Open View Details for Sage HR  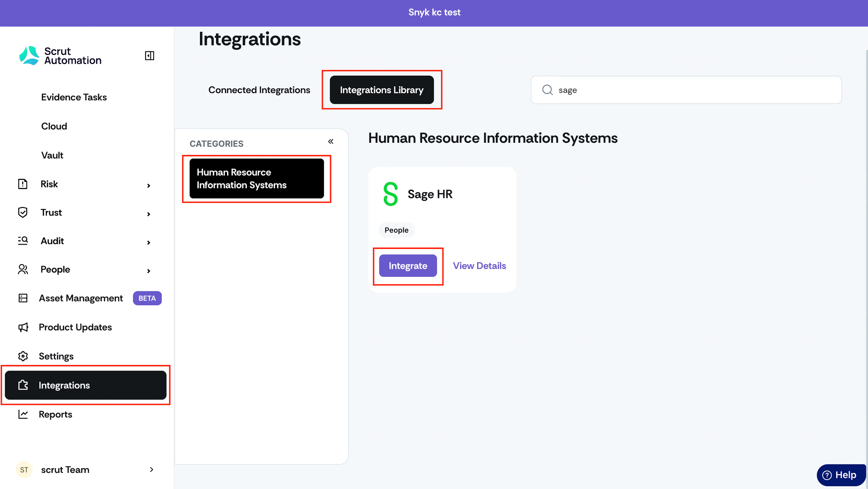[x=479, y=266]
